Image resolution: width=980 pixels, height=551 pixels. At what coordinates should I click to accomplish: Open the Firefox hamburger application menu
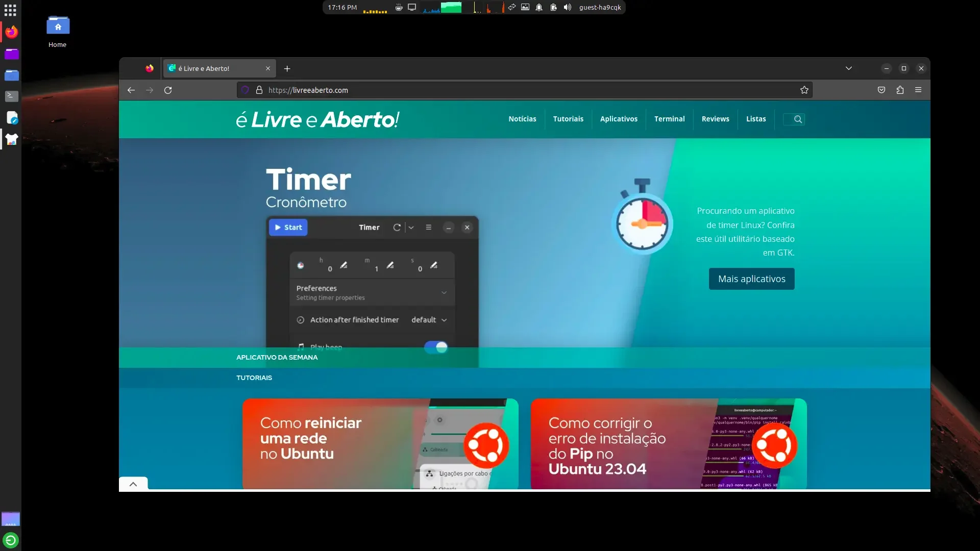click(918, 90)
